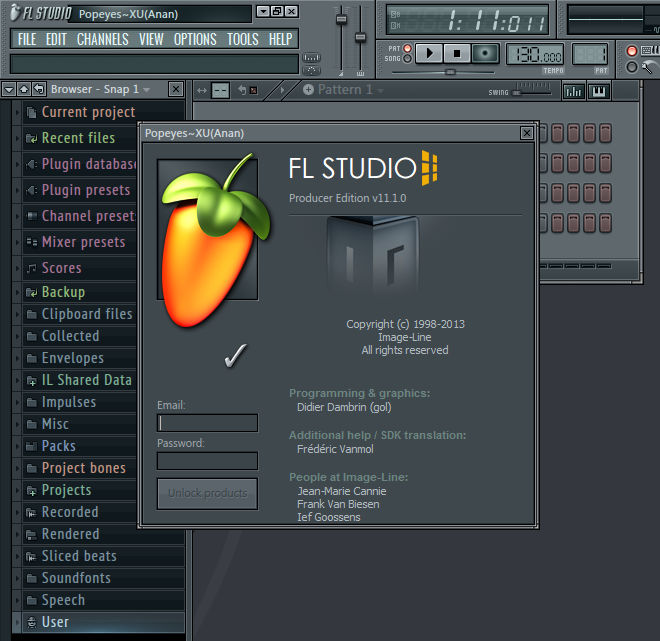
Task: Click the Email input field
Action: 207,423
